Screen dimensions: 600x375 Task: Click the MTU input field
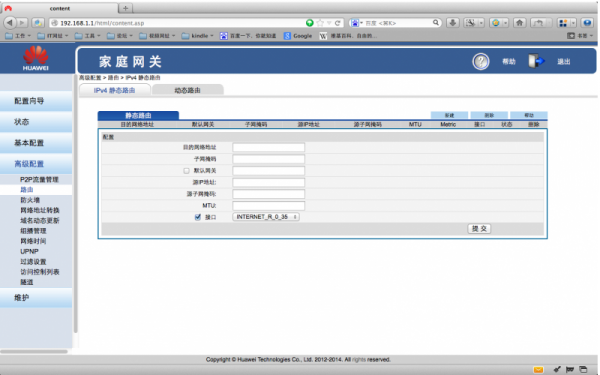[269, 206]
